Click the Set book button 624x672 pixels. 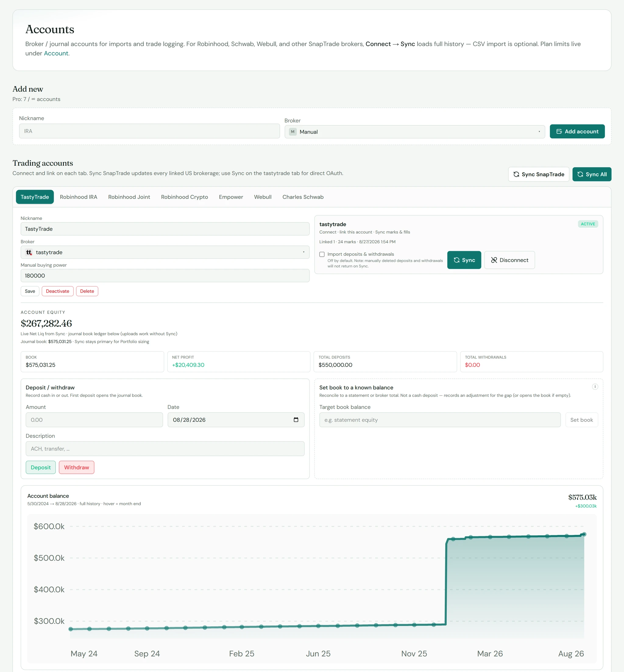[x=581, y=420]
